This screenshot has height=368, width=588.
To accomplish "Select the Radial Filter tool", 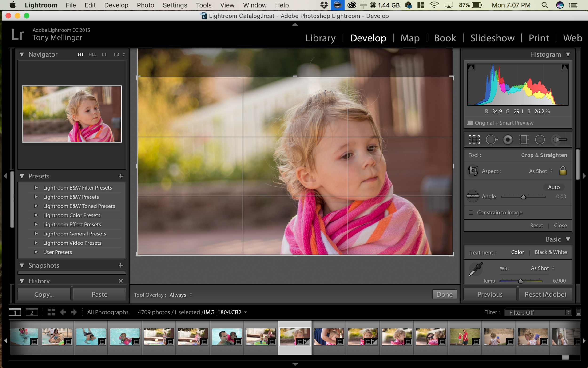I will pos(540,140).
